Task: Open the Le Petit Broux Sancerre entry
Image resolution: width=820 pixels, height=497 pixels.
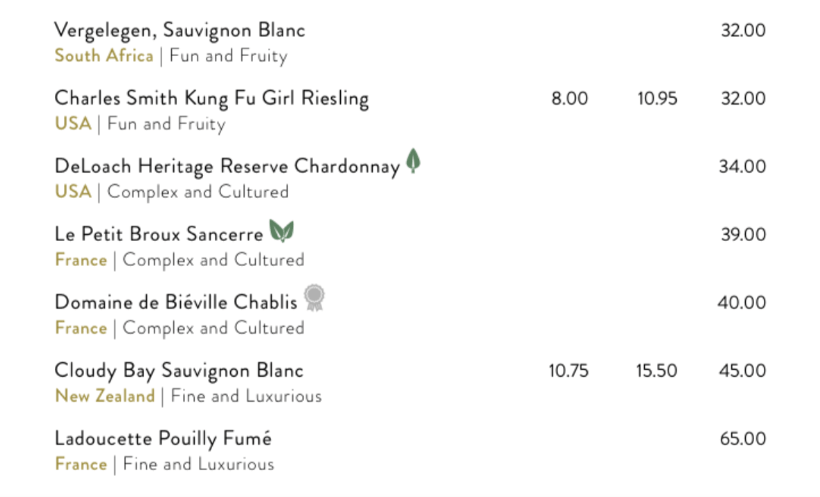Action: click(x=158, y=234)
